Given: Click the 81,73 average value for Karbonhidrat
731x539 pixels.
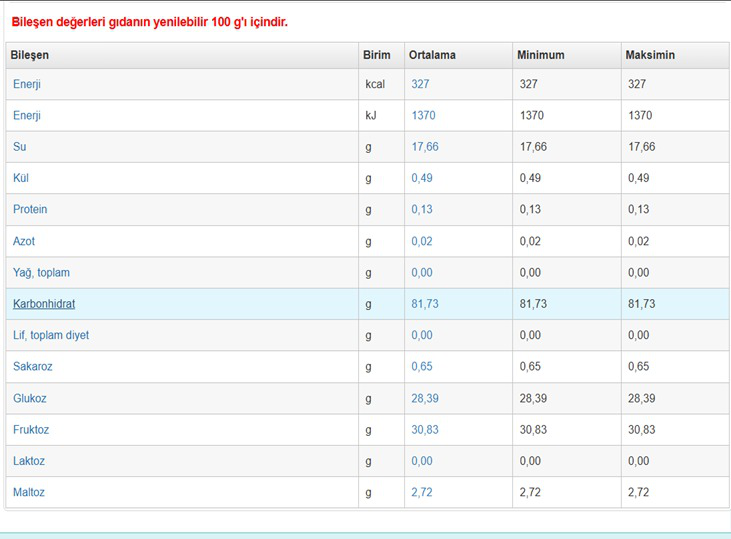Looking at the screenshot, I should pos(425,304).
